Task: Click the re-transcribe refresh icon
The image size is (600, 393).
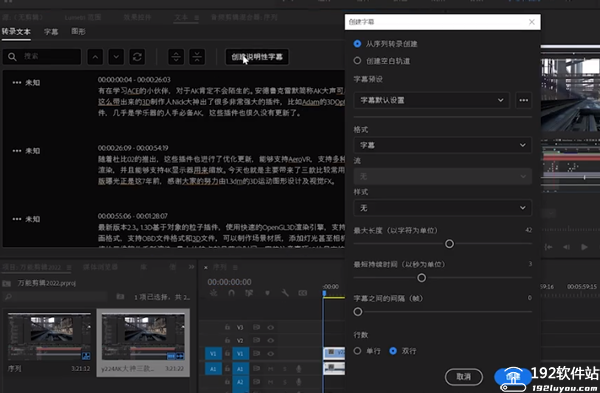Action: click(137, 57)
